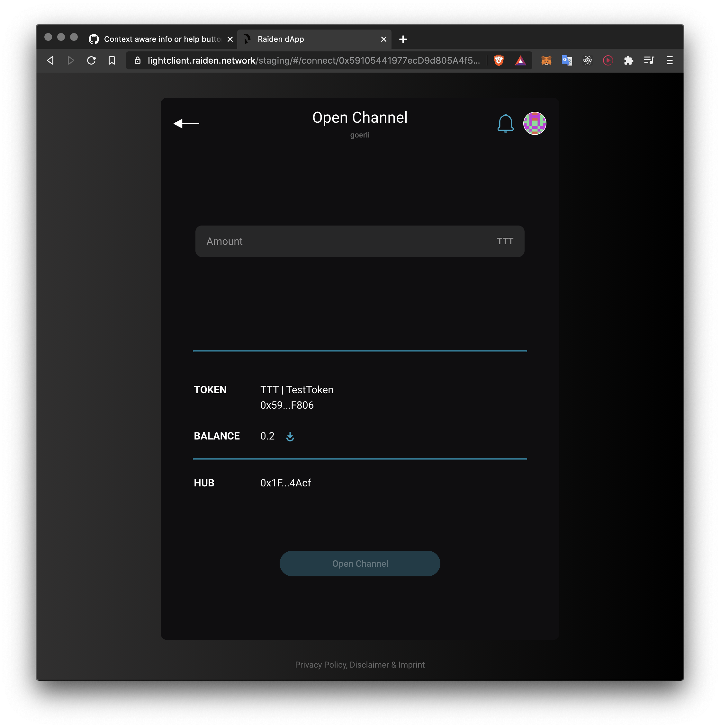Open the Brave Rewards triangle icon
The image size is (720, 728).
[x=520, y=60]
